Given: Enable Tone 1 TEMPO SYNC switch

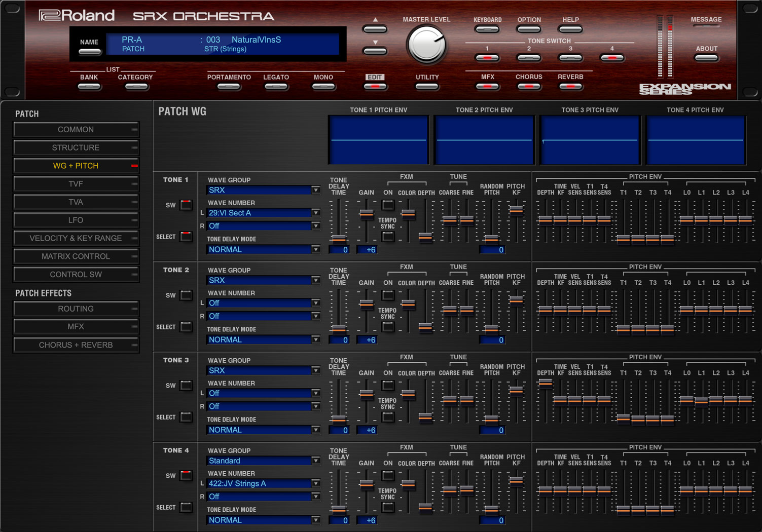Looking at the screenshot, I should tap(388, 237).
